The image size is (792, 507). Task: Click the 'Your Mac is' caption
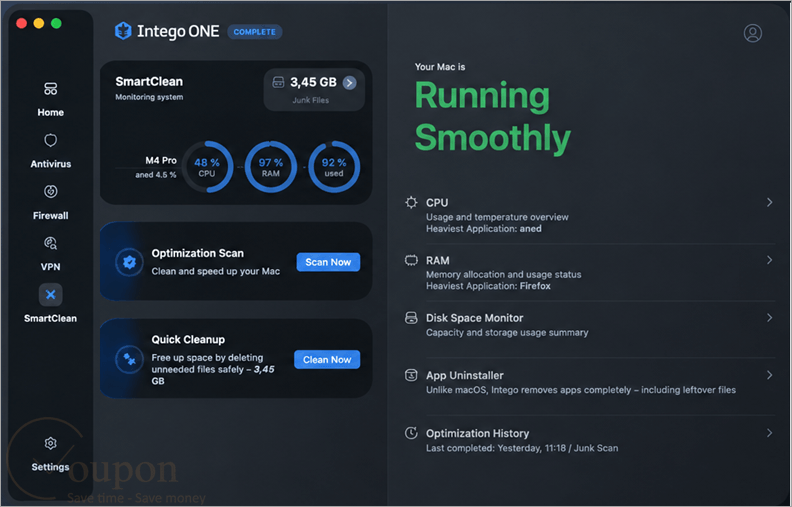click(440, 67)
